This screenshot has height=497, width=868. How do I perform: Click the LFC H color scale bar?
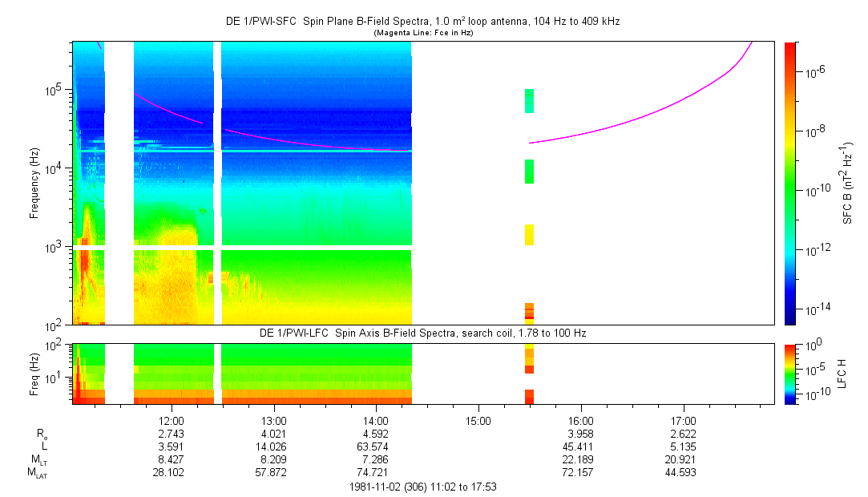789,373
